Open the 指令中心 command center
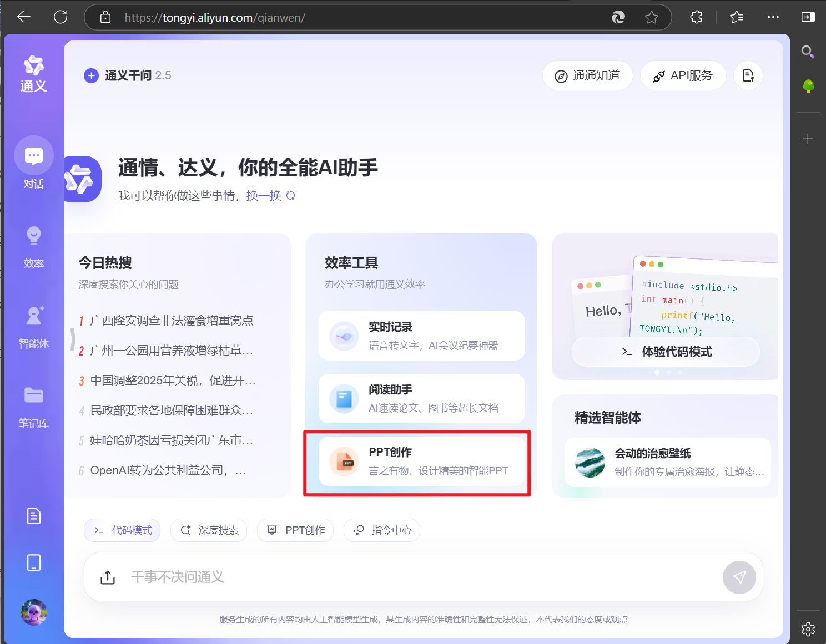826x644 pixels. (381, 530)
